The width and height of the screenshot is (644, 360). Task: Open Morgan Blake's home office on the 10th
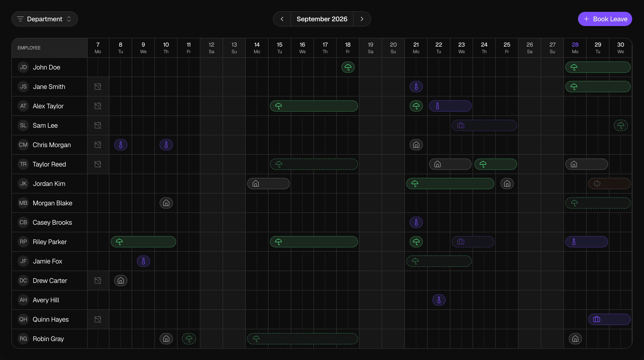pos(166,203)
